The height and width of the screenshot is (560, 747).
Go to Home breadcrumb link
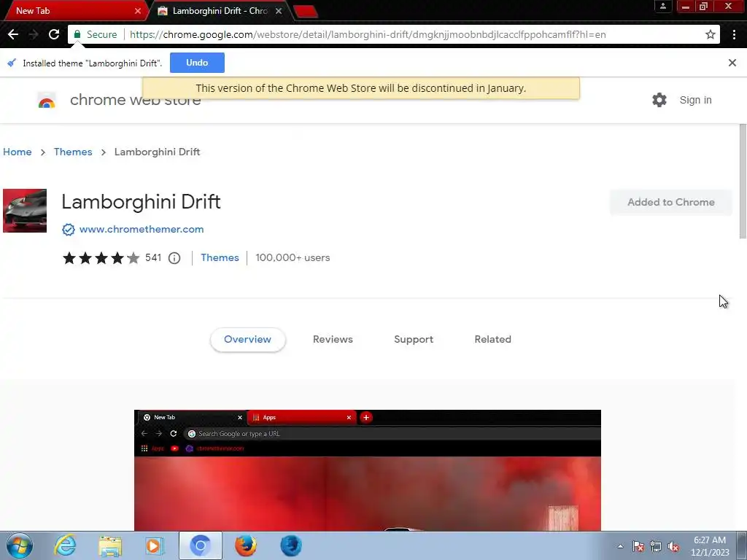(18, 152)
